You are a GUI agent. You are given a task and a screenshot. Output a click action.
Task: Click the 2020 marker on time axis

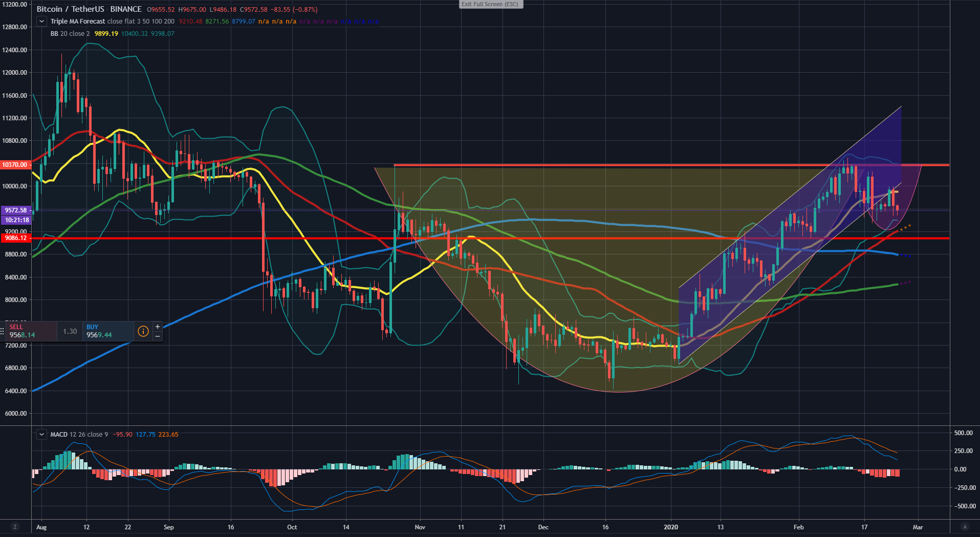670,527
